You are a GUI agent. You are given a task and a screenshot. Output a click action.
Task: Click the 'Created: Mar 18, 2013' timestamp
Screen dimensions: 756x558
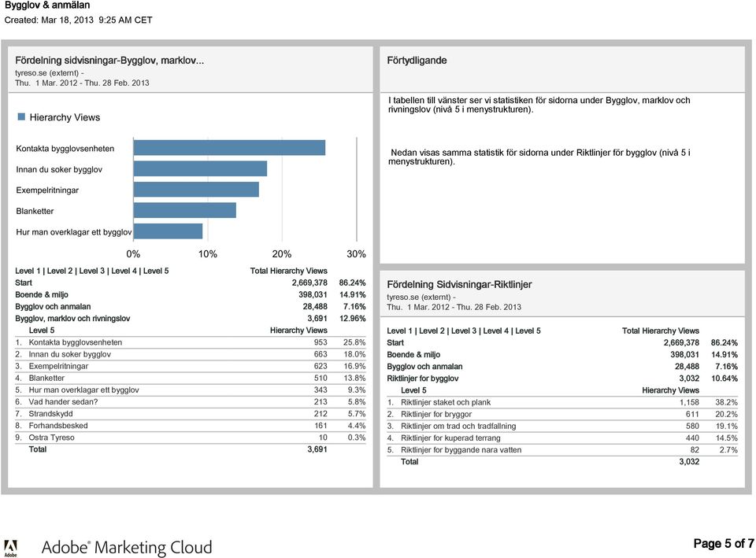pos(78,20)
